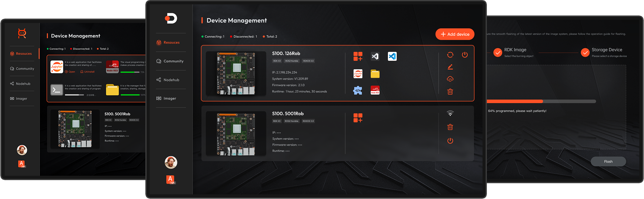
Task: Delete the S100.126Rob device
Action: (x=450, y=92)
